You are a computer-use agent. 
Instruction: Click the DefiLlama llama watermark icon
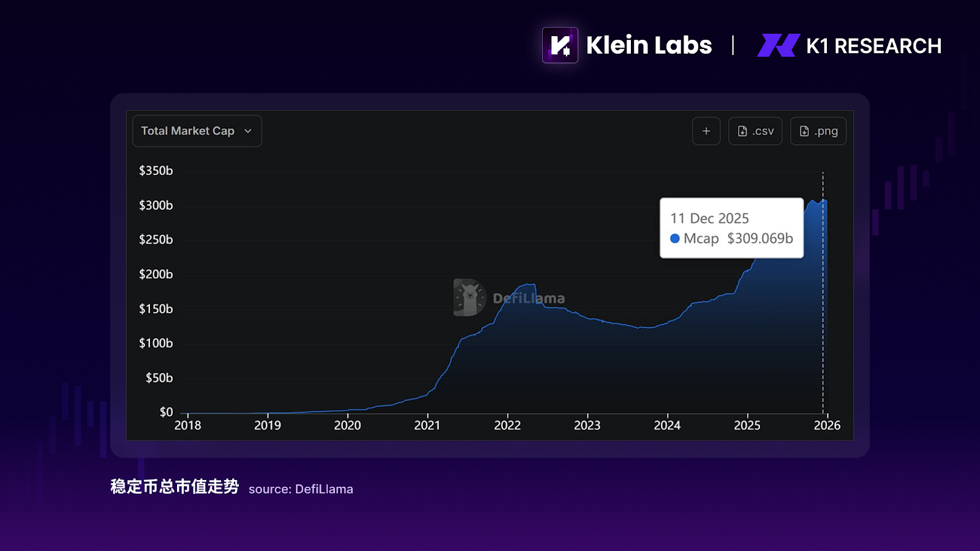click(469, 298)
